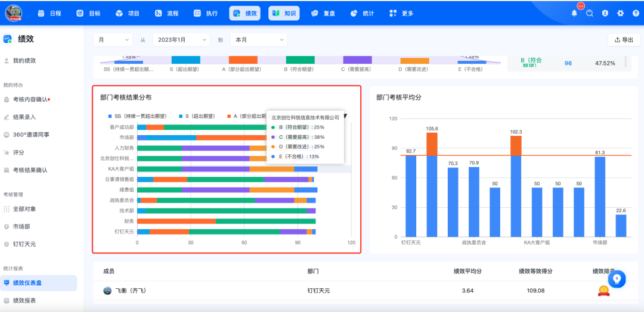Viewport: 644px width, 312px height.
Task: Open the 日程 schedule tab
Action: pyautogui.click(x=49, y=13)
